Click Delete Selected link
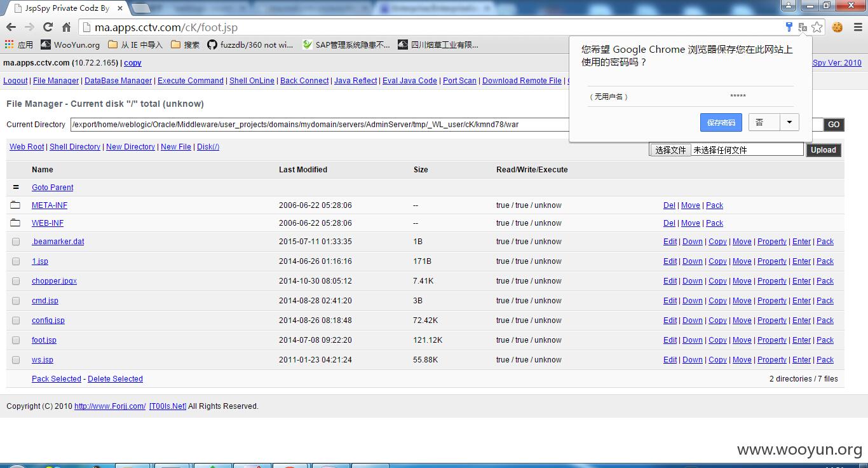 pyautogui.click(x=115, y=379)
